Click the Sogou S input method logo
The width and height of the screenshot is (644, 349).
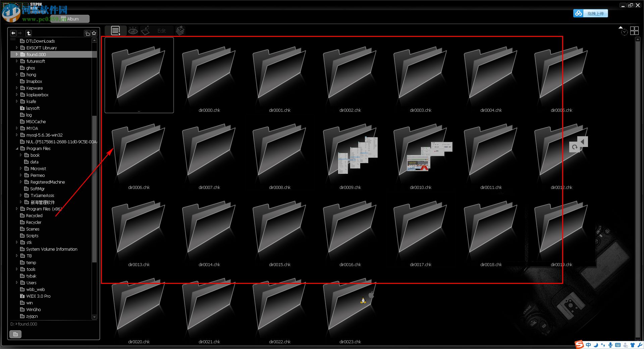click(x=579, y=345)
